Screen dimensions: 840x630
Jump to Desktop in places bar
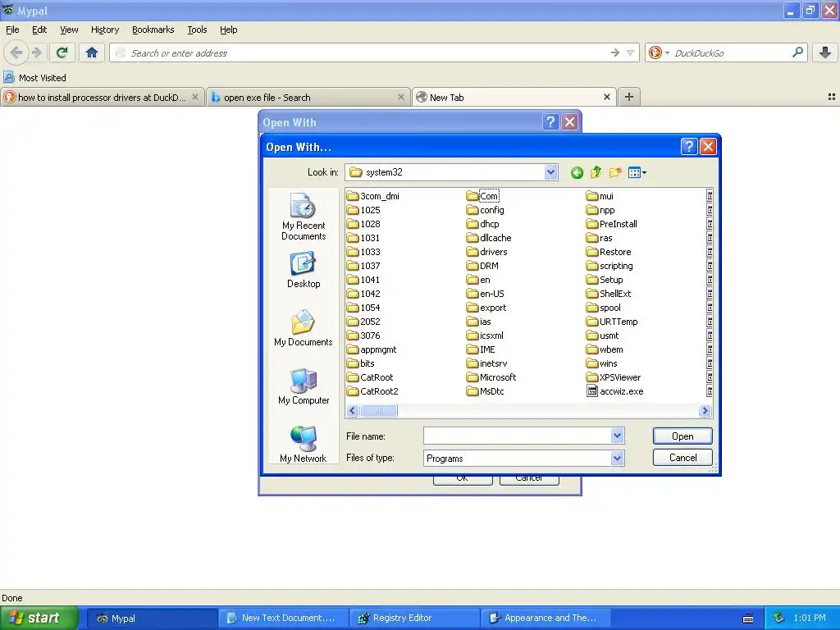click(304, 270)
